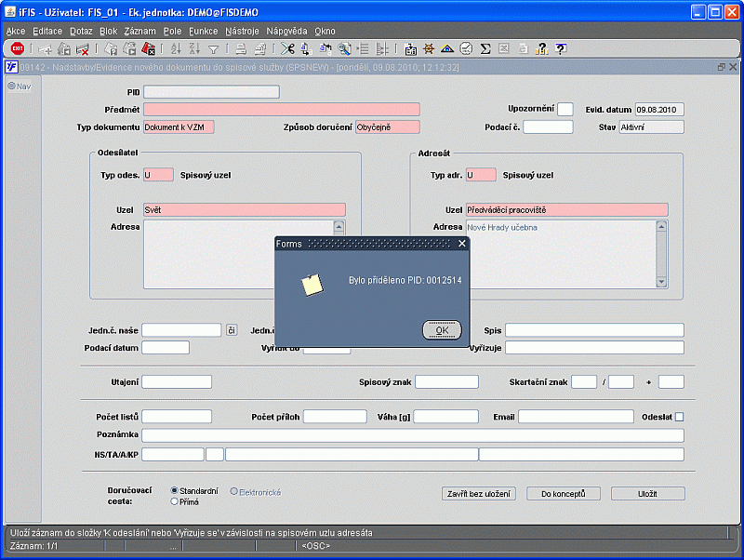Click the Způsob doručení field

(x=388, y=127)
